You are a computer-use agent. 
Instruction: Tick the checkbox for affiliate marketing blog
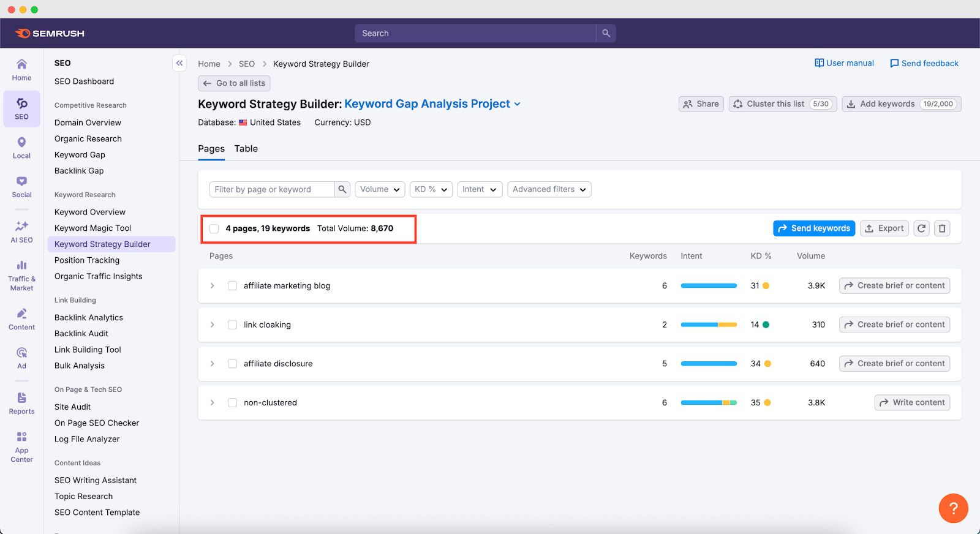(x=232, y=286)
